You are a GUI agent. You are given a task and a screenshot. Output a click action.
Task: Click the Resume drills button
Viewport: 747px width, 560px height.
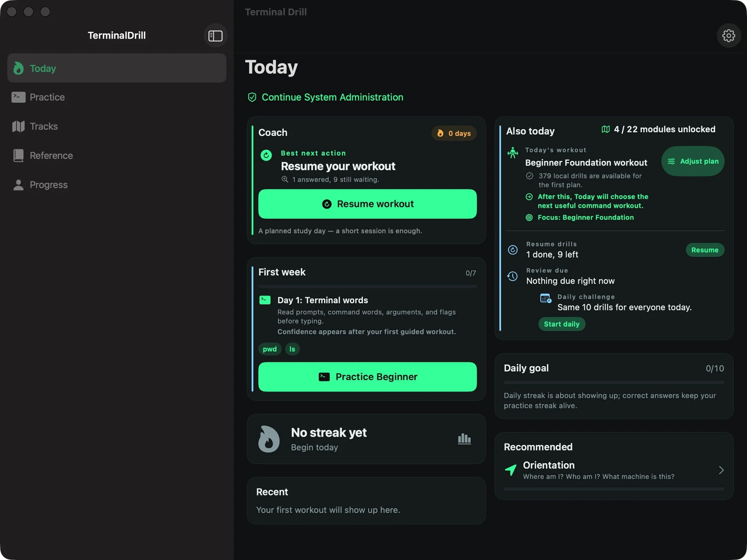point(705,250)
